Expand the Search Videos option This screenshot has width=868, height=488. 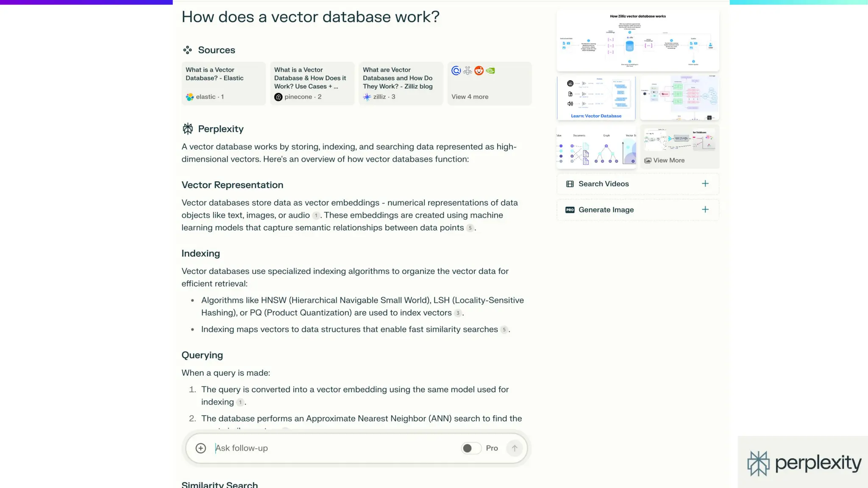click(705, 184)
